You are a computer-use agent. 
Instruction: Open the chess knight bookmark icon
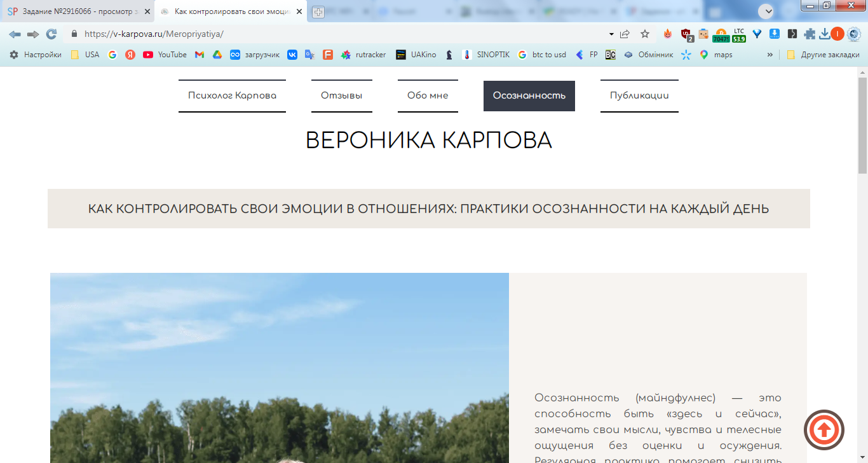(449, 55)
